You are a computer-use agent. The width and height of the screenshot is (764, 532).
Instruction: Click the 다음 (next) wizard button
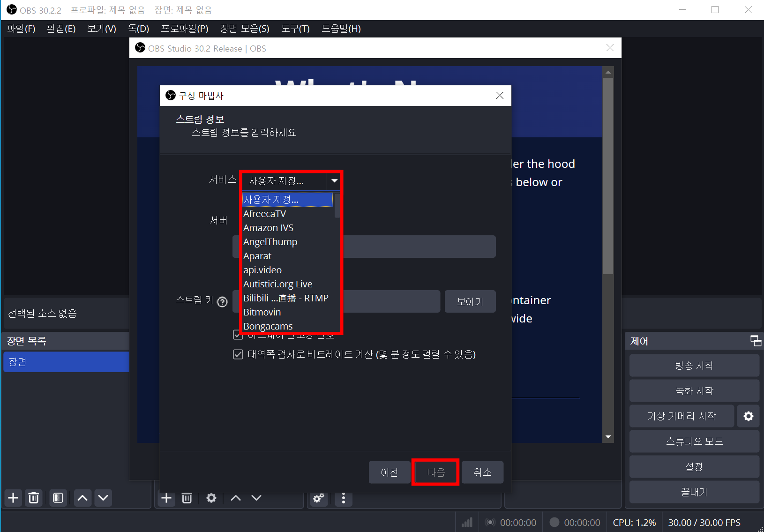tap(436, 472)
